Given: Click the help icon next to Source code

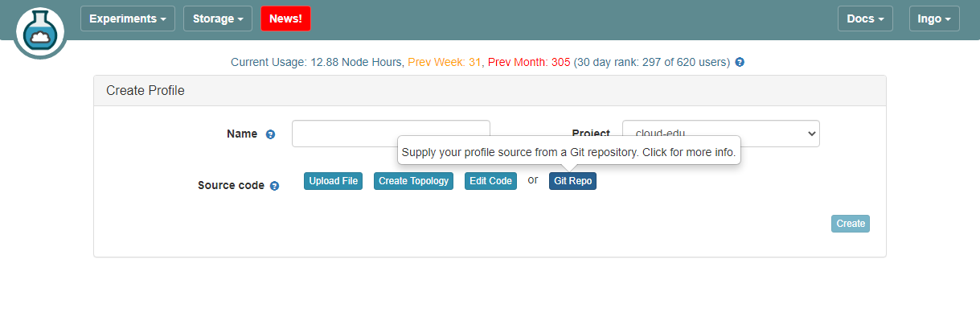Looking at the screenshot, I should pos(274,186).
